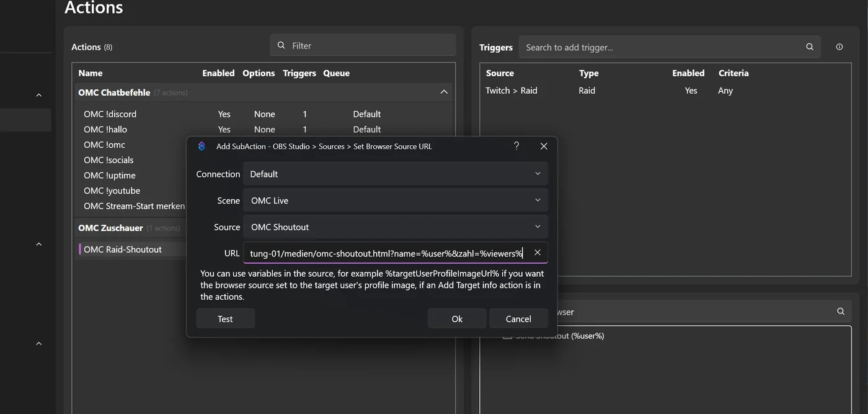
Task: Select the OMC !omc action
Action: 104,145
